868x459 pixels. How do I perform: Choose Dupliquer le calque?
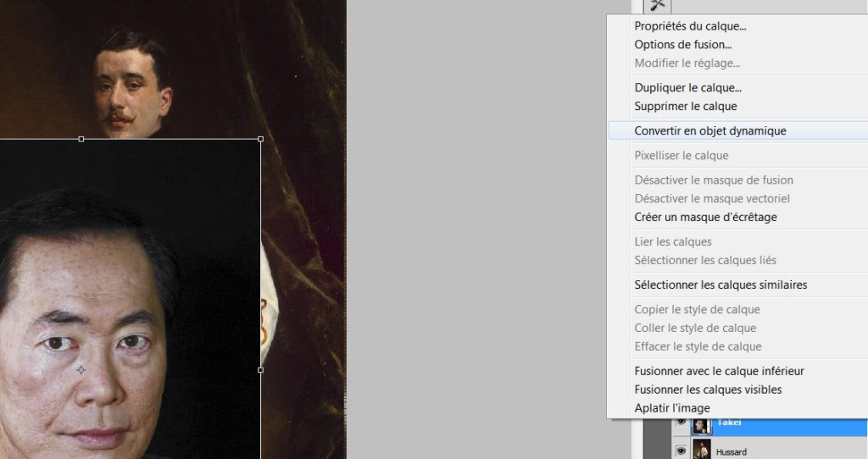click(687, 87)
